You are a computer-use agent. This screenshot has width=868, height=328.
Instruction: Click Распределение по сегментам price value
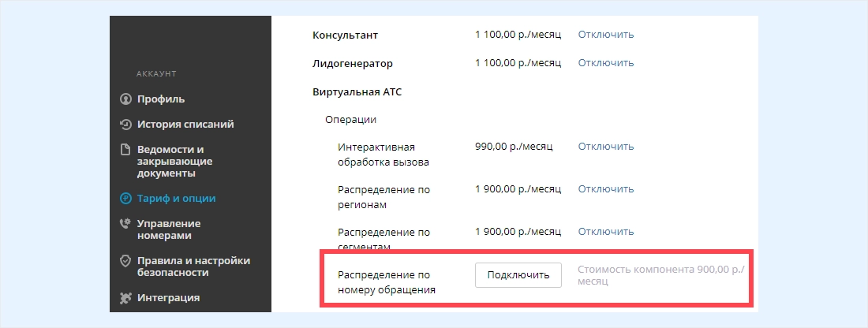click(518, 231)
